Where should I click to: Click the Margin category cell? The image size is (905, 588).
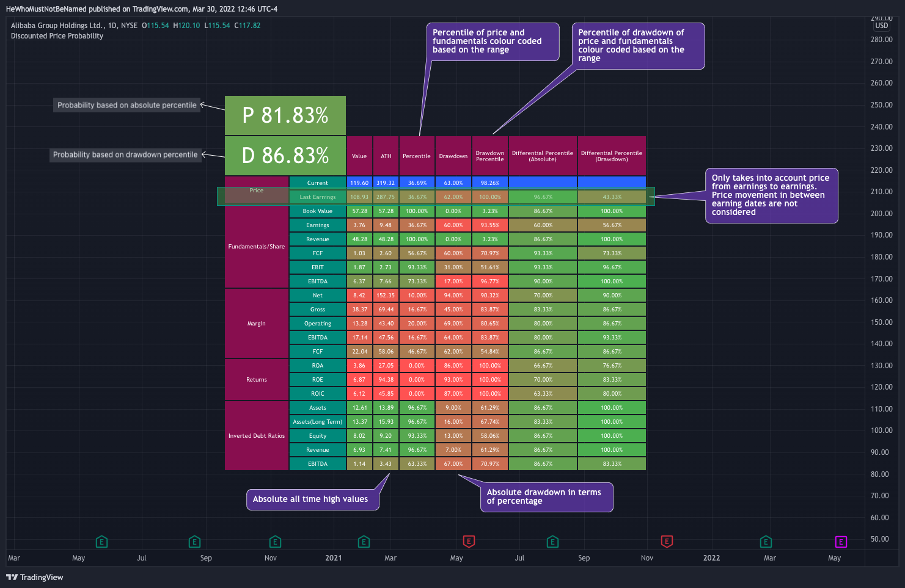tap(257, 324)
